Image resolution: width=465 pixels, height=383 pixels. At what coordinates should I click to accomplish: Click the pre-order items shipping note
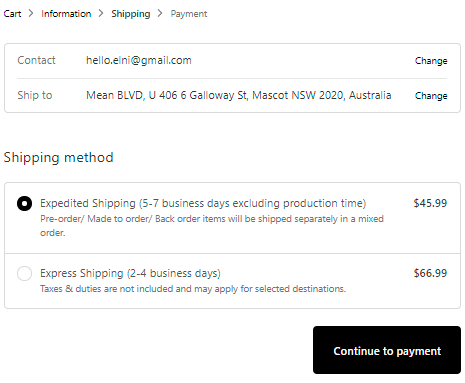point(212,226)
